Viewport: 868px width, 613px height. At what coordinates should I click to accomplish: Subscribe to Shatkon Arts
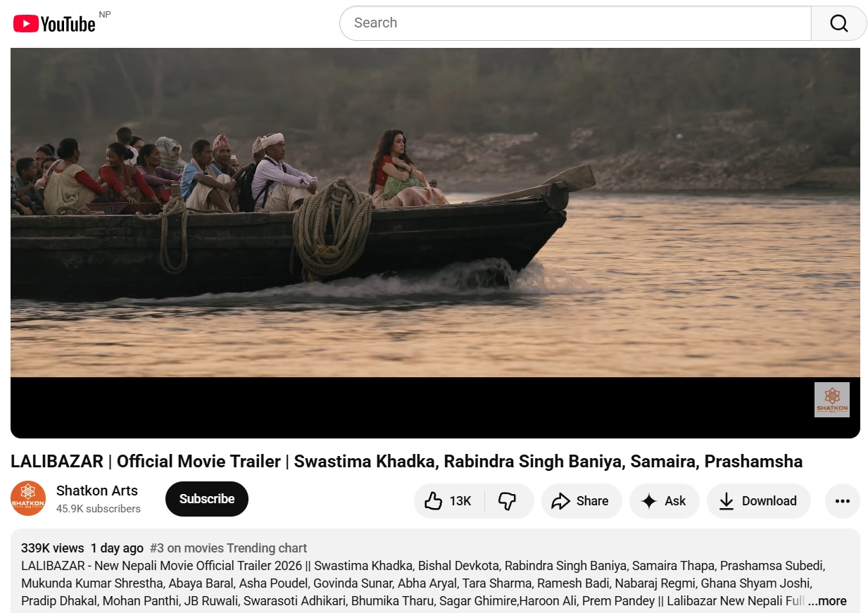pyautogui.click(x=206, y=499)
